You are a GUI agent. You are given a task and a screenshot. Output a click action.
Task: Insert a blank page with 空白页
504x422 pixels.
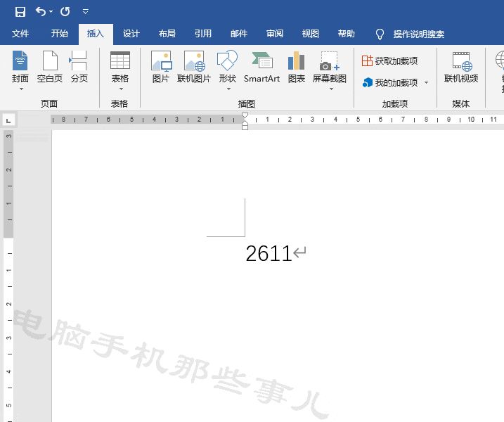click(50, 67)
